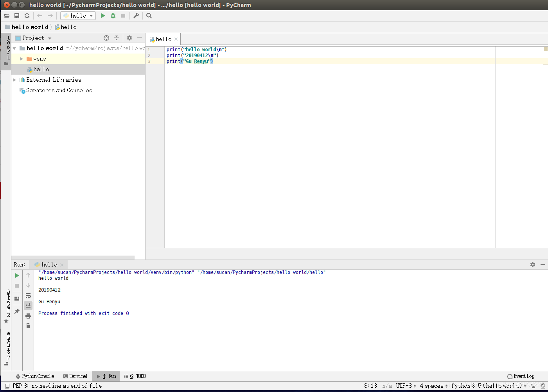Click the Synchronize refresh icon
Image resolution: width=548 pixels, height=392 pixels.
click(x=27, y=16)
